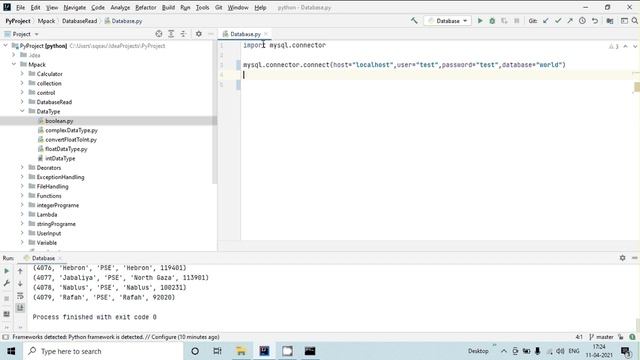The width and height of the screenshot is (640, 360).
Task: Expand the ExceptionHandling folder
Action: (22, 177)
